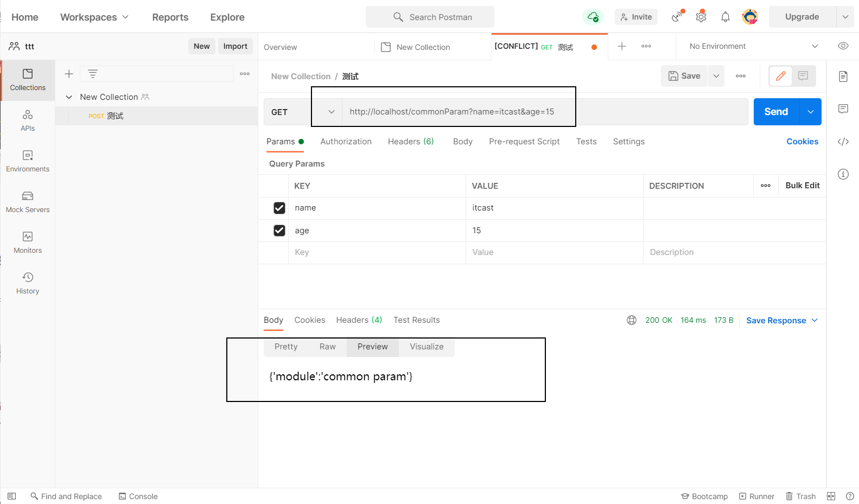Open the Monitors sidebar panel

click(x=28, y=243)
